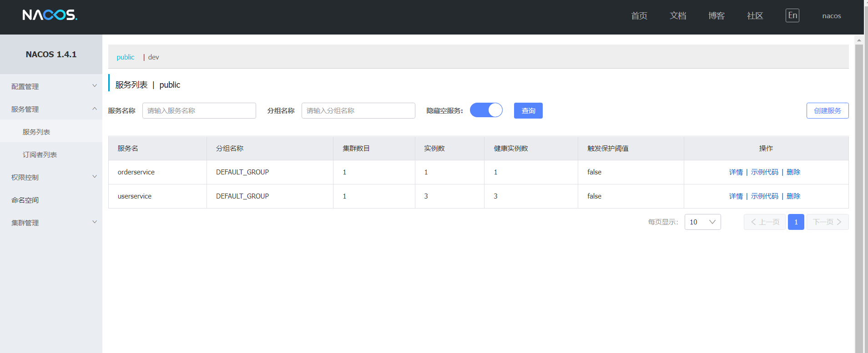Click DEFAULT_GROUP in the orderservice row
The width and height of the screenshot is (868, 353).
tap(242, 172)
